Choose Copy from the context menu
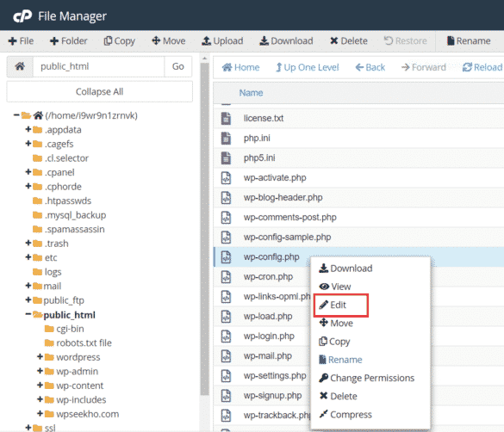This screenshot has height=432, width=504. tap(334, 342)
